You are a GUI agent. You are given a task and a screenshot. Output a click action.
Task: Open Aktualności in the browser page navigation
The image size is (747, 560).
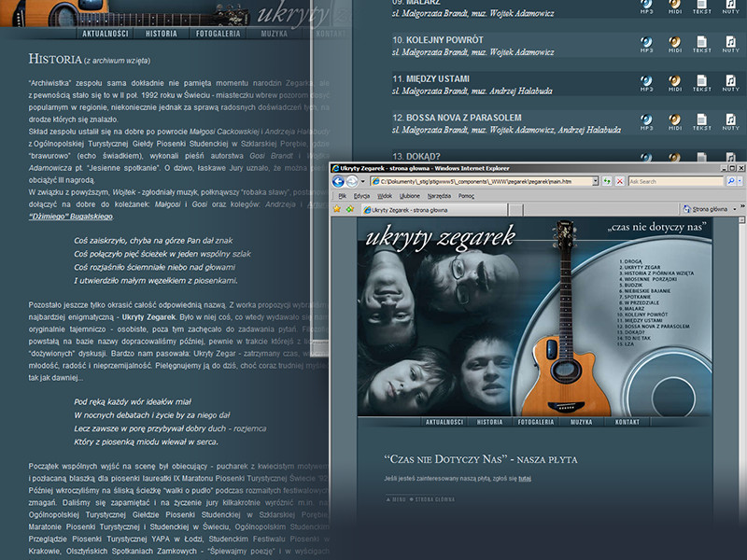click(x=444, y=422)
